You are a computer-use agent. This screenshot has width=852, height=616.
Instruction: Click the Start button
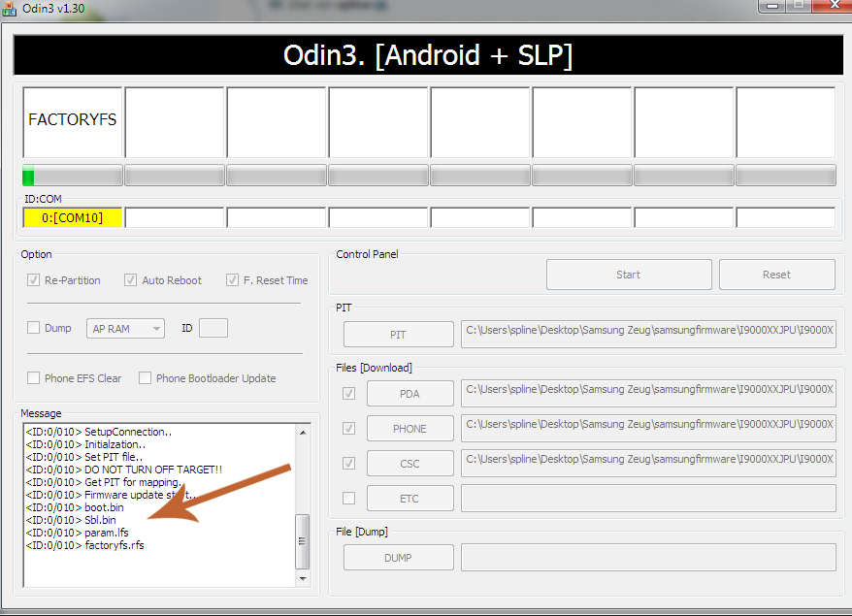pyautogui.click(x=629, y=275)
